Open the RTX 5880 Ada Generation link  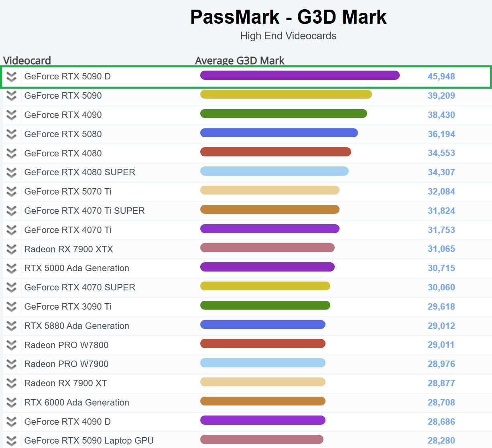(77, 326)
